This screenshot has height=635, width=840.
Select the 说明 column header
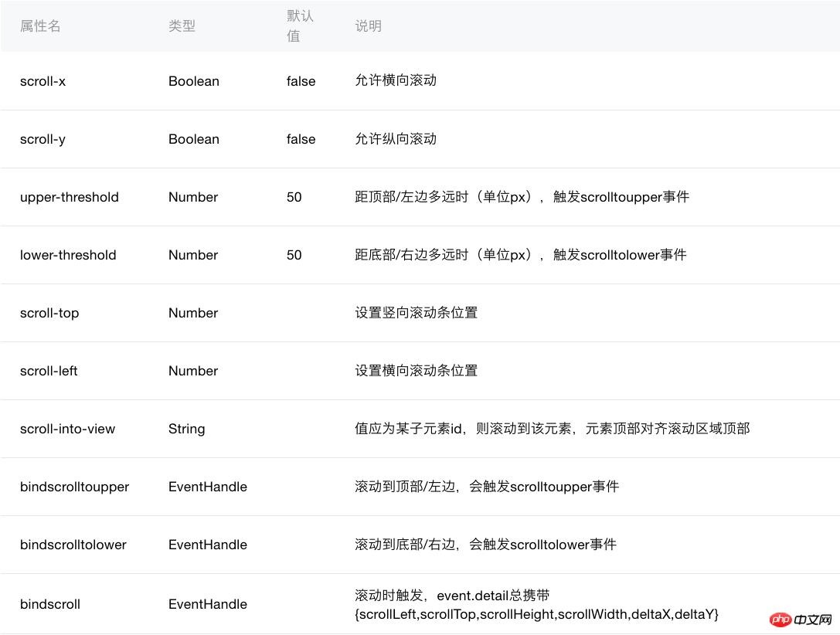[x=368, y=25]
